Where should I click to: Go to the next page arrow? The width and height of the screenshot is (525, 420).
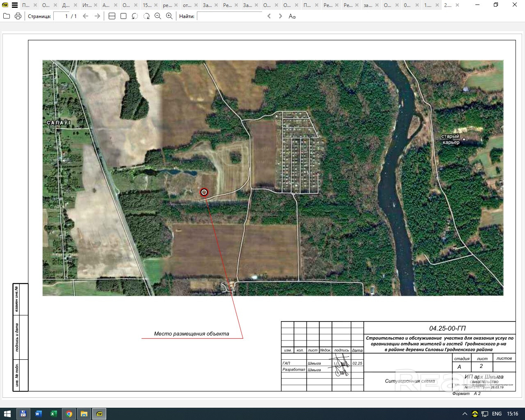click(x=97, y=16)
